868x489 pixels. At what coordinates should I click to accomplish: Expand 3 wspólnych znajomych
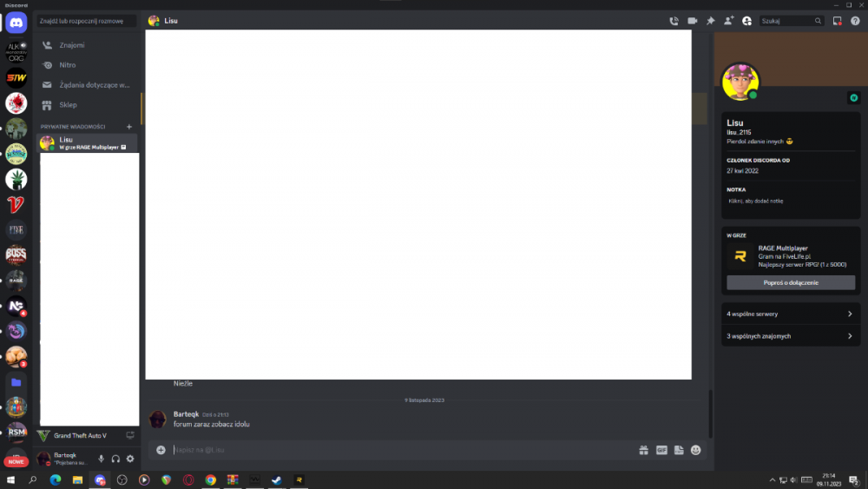[791, 335]
